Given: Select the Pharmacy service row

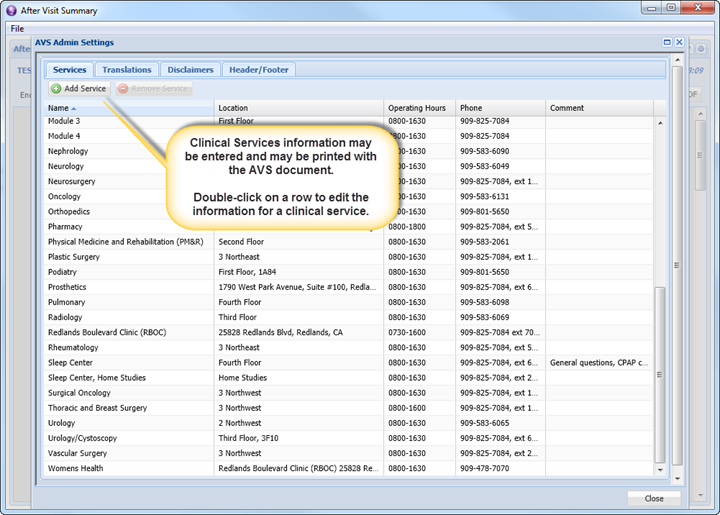Looking at the screenshot, I should click(x=349, y=227).
